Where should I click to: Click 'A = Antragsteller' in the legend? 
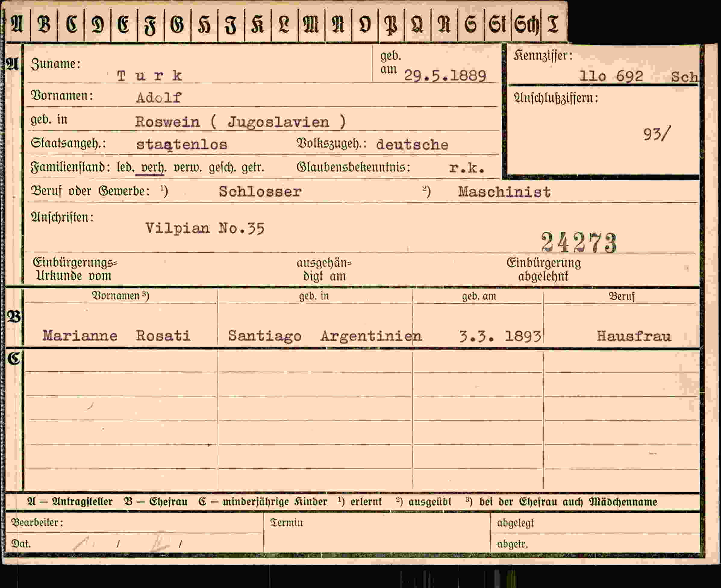pyautogui.click(x=70, y=501)
